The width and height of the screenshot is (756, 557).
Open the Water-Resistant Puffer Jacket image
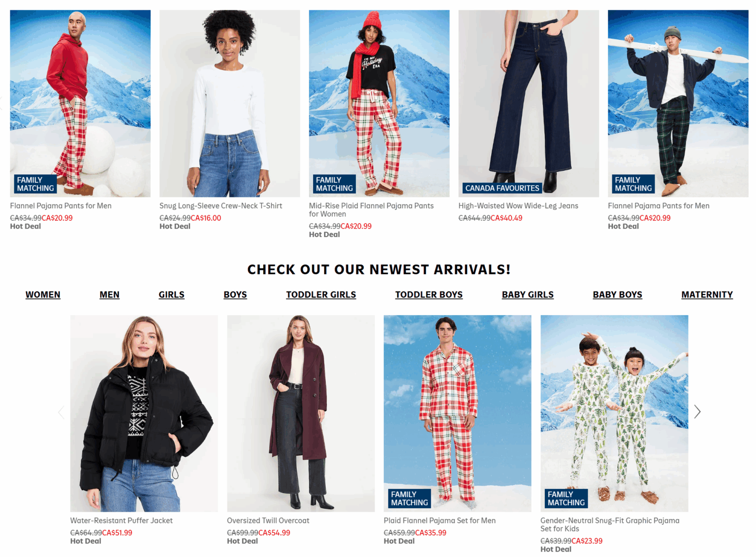tap(144, 413)
